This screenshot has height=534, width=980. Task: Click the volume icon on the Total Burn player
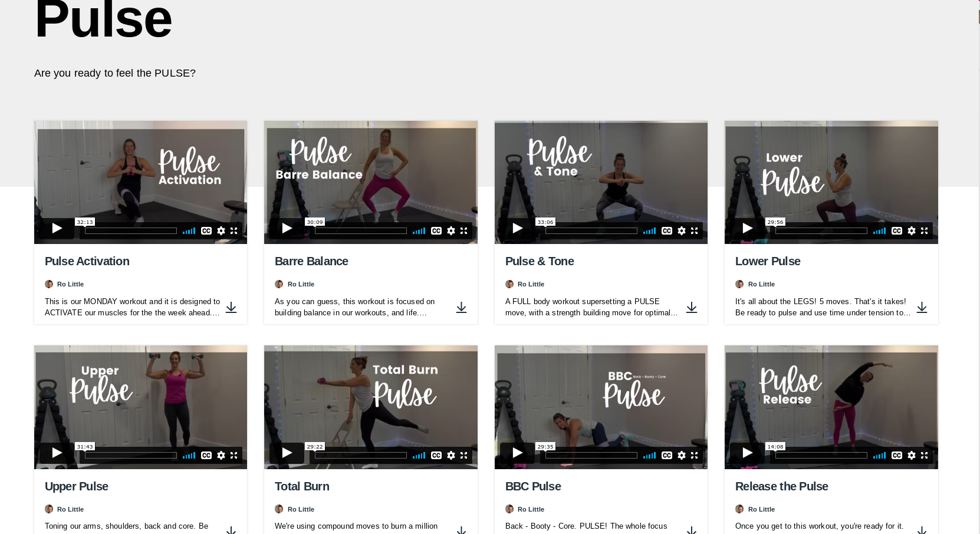click(x=419, y=455)
